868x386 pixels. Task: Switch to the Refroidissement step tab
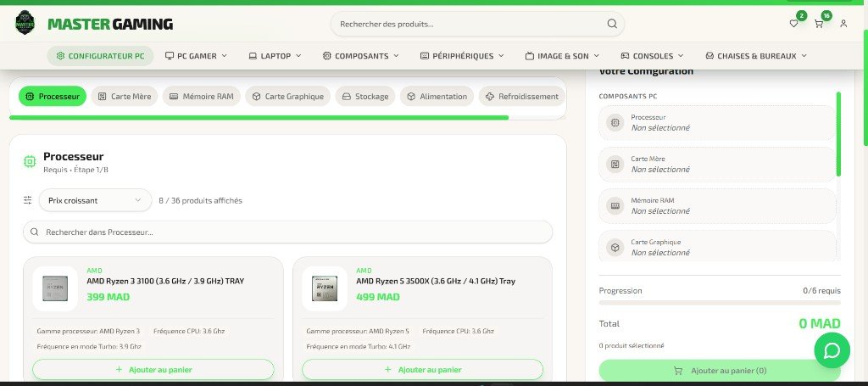(521, 97)
